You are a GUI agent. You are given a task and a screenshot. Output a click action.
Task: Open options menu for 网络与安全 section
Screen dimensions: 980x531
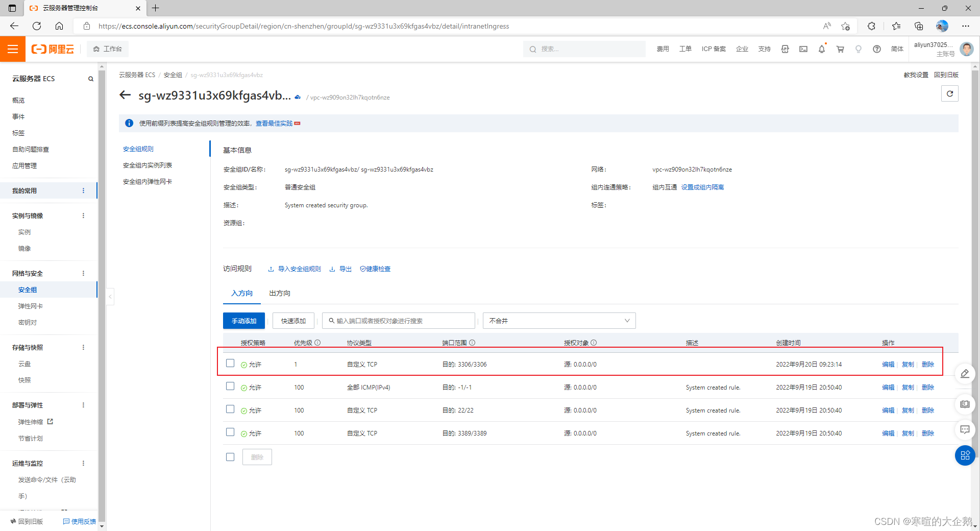84,273
